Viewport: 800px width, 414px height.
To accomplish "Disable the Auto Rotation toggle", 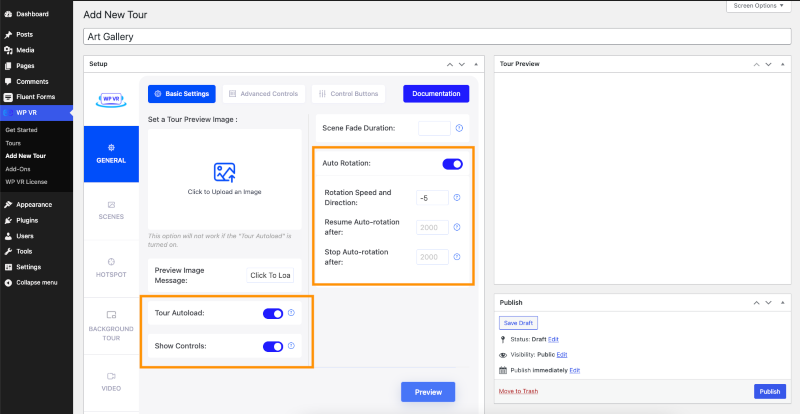I will pos(452,164).
